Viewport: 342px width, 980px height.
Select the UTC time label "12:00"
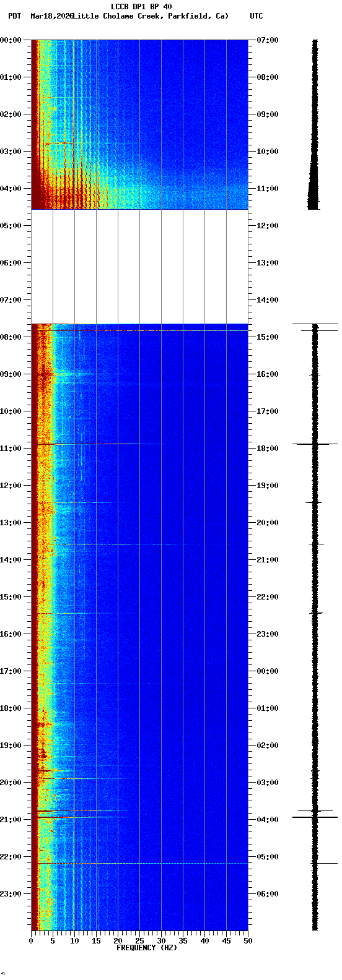tap(268, 226)
